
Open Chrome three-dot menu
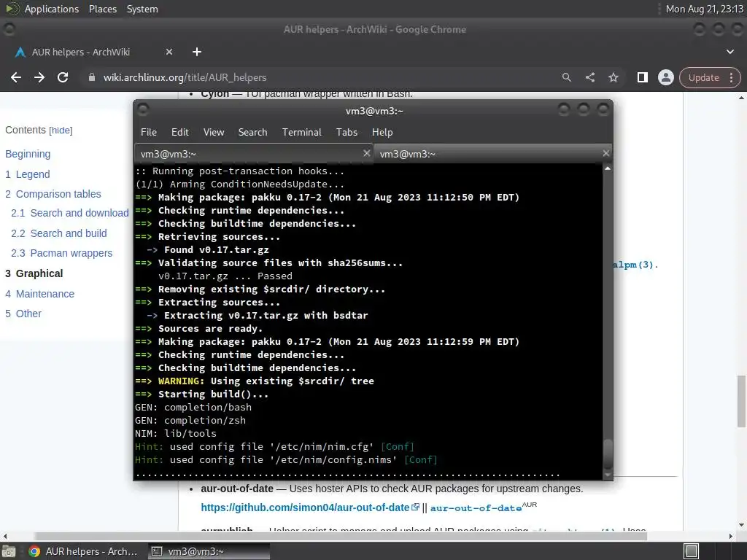click(731, 77)
